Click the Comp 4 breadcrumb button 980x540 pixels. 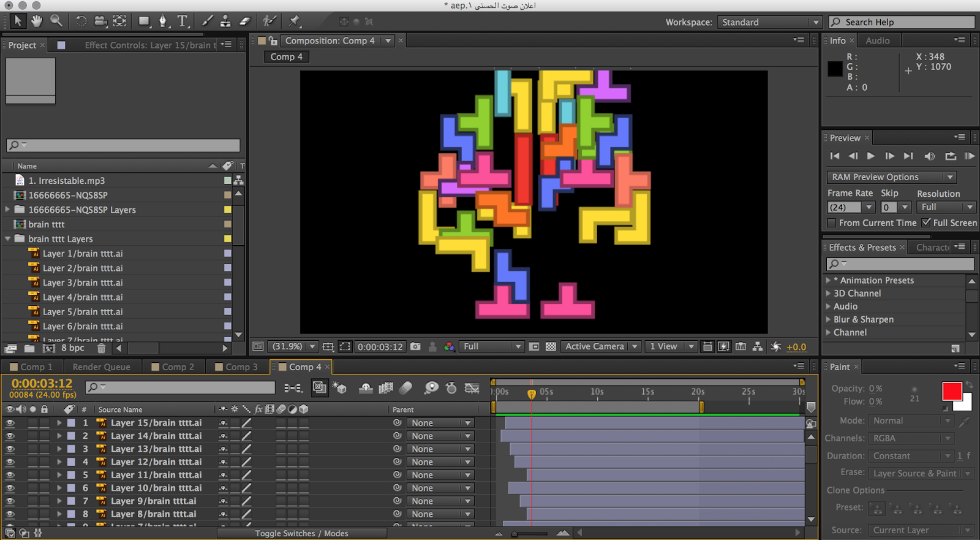point(287,56)
